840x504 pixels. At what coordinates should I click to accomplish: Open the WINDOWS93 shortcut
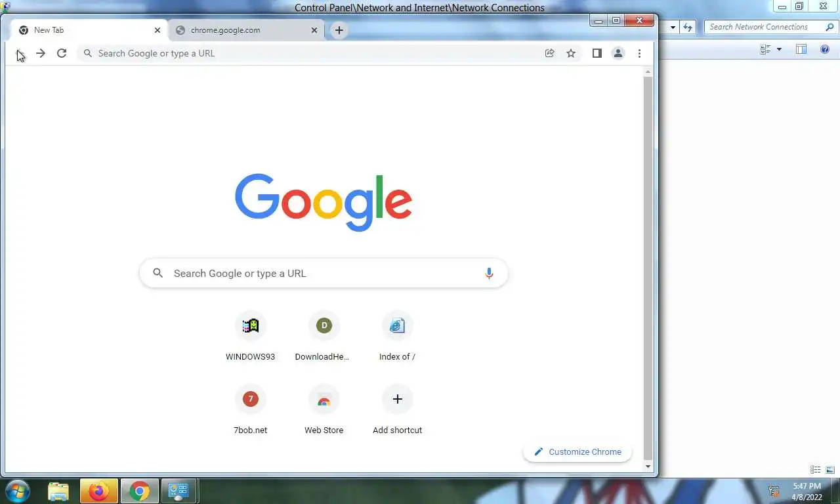click(x=250, y=337)
